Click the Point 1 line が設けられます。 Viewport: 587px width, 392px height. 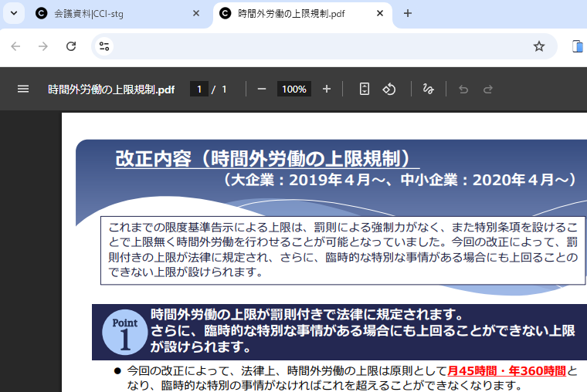coord(200,347)
